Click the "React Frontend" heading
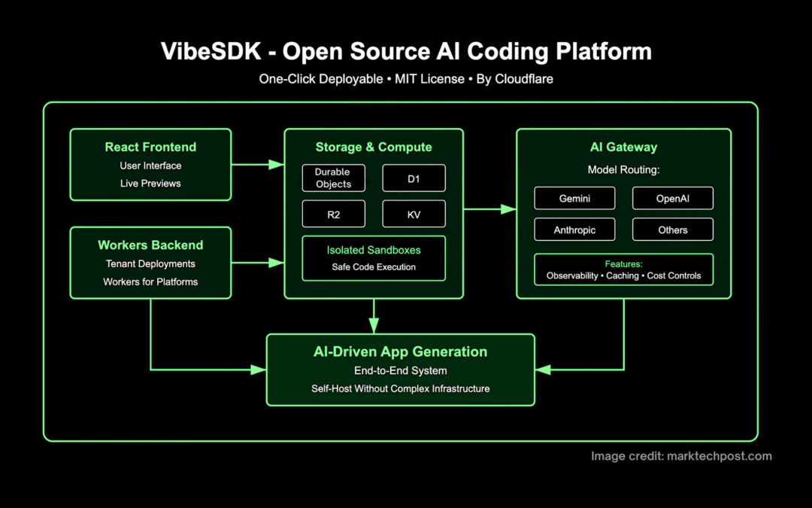The image size is (812, 508). pyautogui.click(x=150, y=147)
